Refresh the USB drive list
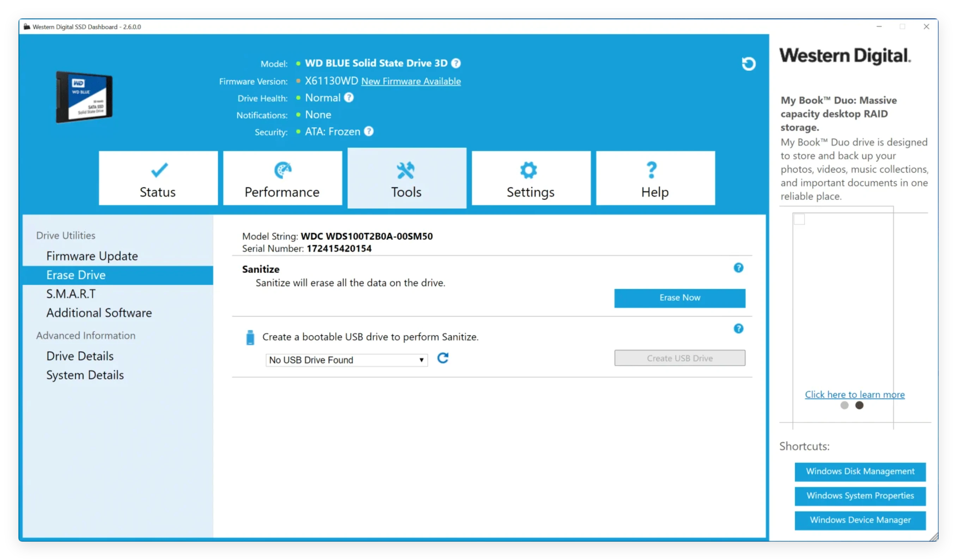The height and width of the screenshot is (560, 957). coord(443,358)
